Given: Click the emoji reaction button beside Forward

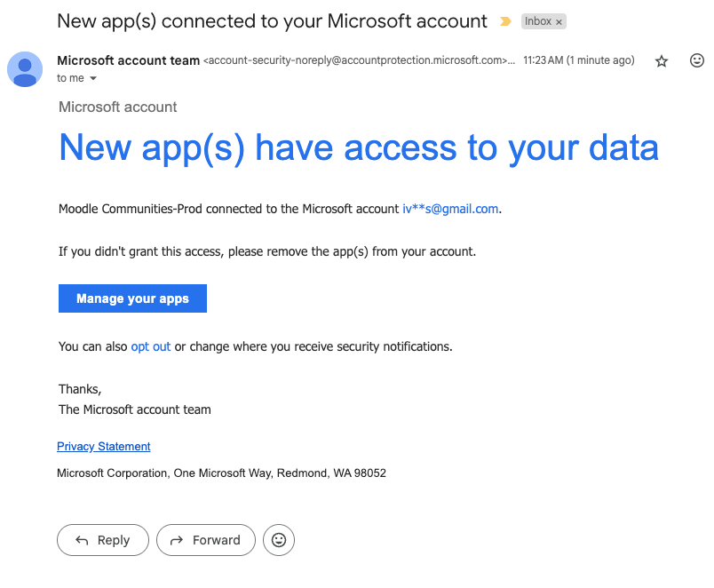Looking at the screenshot, I should [x=279, y=540].
